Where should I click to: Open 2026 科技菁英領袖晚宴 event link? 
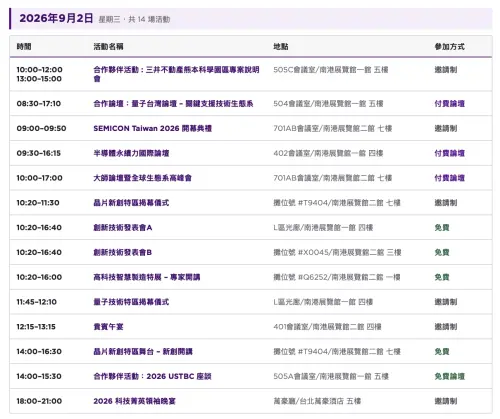pyautogui.click(x=134, y=401)
